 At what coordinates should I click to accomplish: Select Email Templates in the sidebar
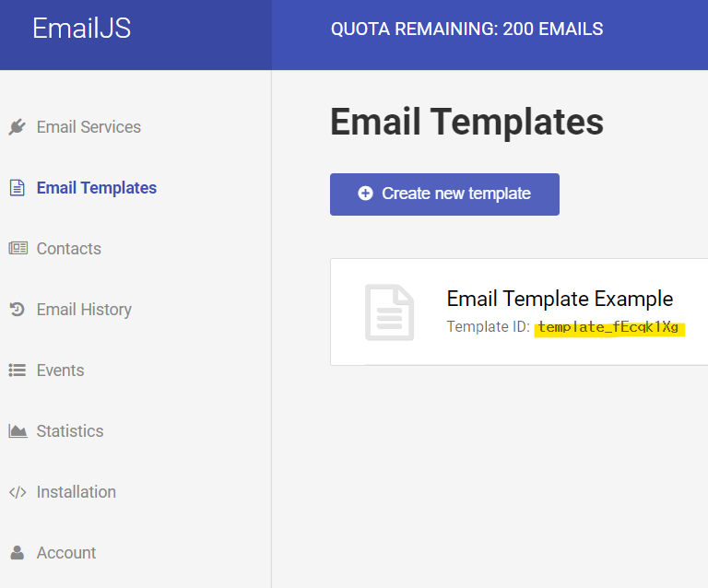tap(96, 188)
